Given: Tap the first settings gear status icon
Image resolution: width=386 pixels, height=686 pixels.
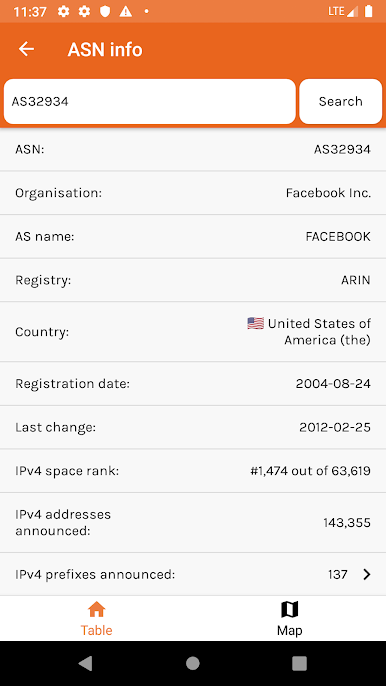Looking at the screenshot, I should [x=63, y=11].
